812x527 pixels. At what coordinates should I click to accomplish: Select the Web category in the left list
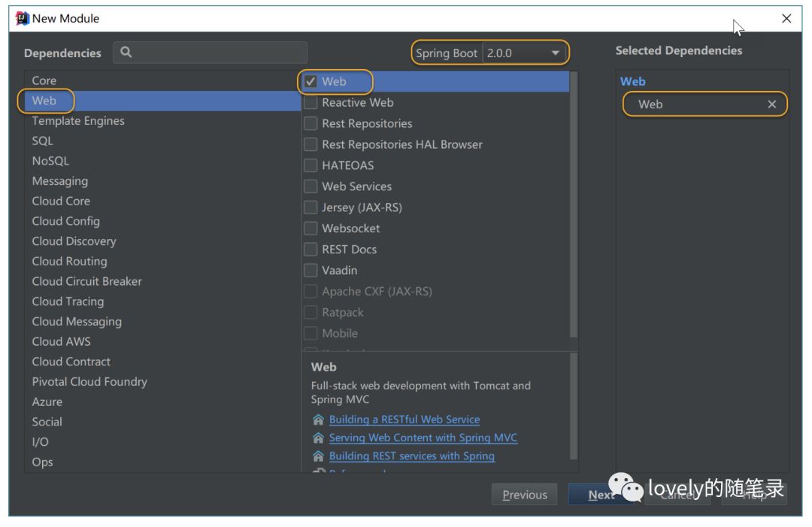click(x=162, y=101)
